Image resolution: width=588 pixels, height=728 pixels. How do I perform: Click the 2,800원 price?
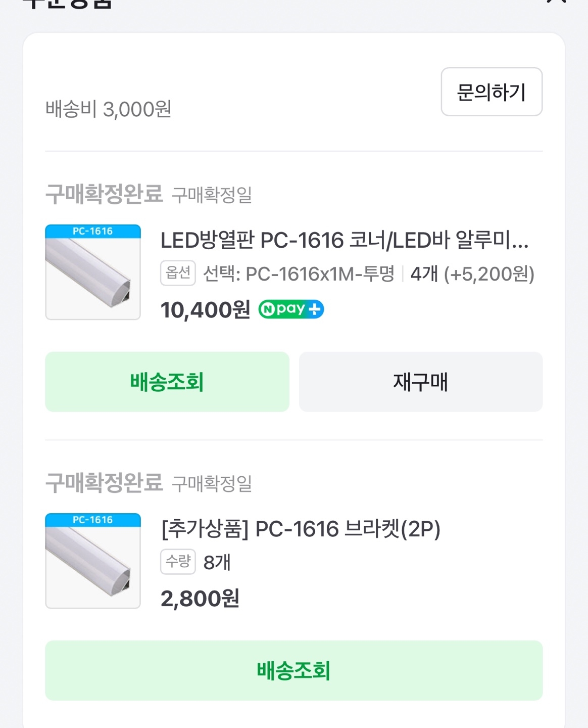tap(200, 598)
